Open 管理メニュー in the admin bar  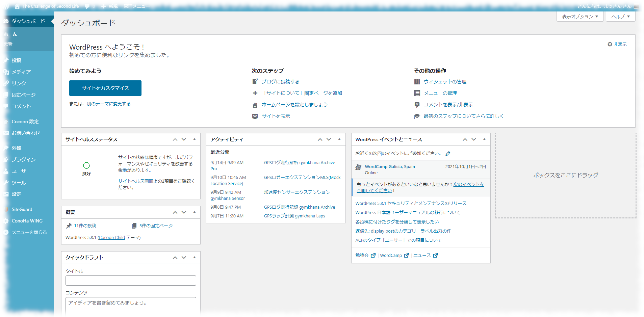point(136,6)
